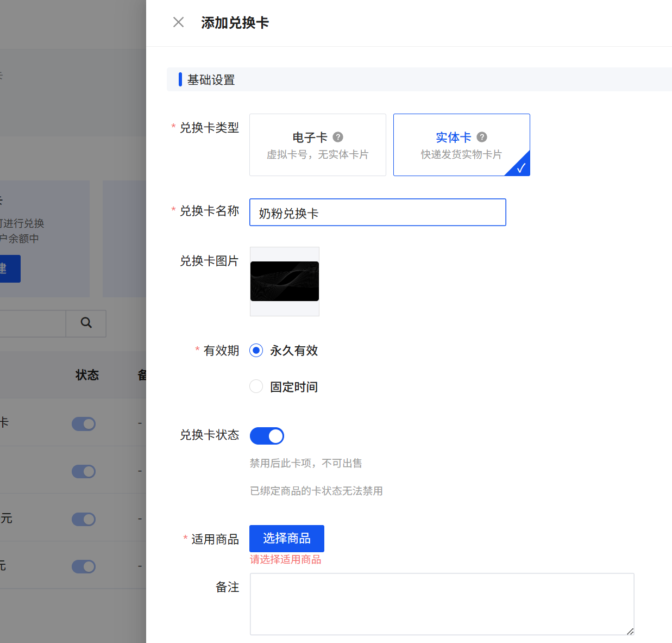This screenshot has width=672, height=643.
Task: Click the 兑换卡名称 input field
Action: (x=378, y=213)
